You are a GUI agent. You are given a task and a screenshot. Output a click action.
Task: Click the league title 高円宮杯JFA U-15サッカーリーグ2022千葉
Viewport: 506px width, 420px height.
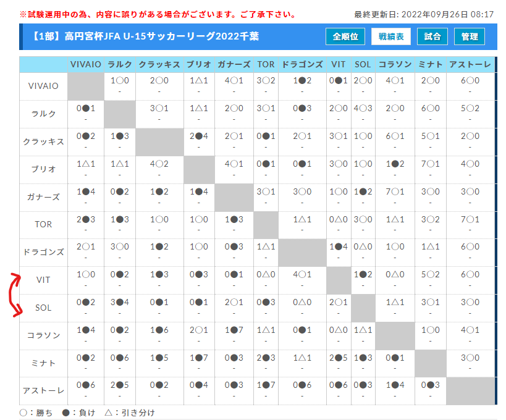pyautogui.click(x=162, y=36)
